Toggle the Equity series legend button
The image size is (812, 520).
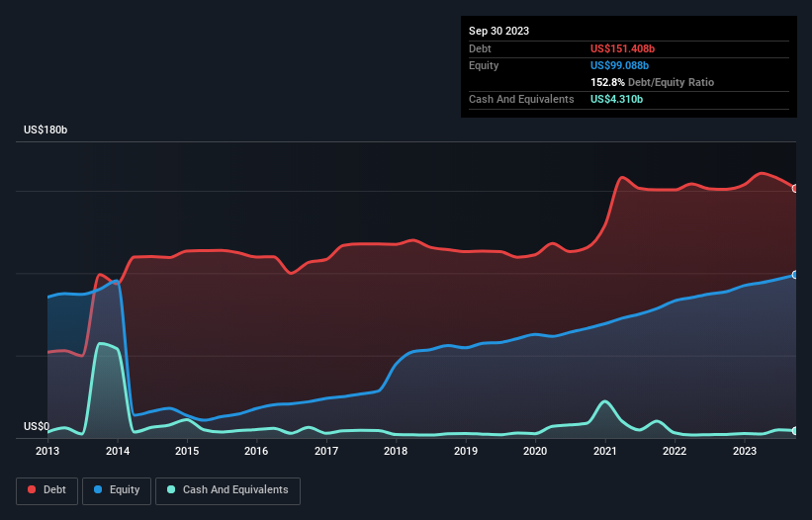pos(117,490)
